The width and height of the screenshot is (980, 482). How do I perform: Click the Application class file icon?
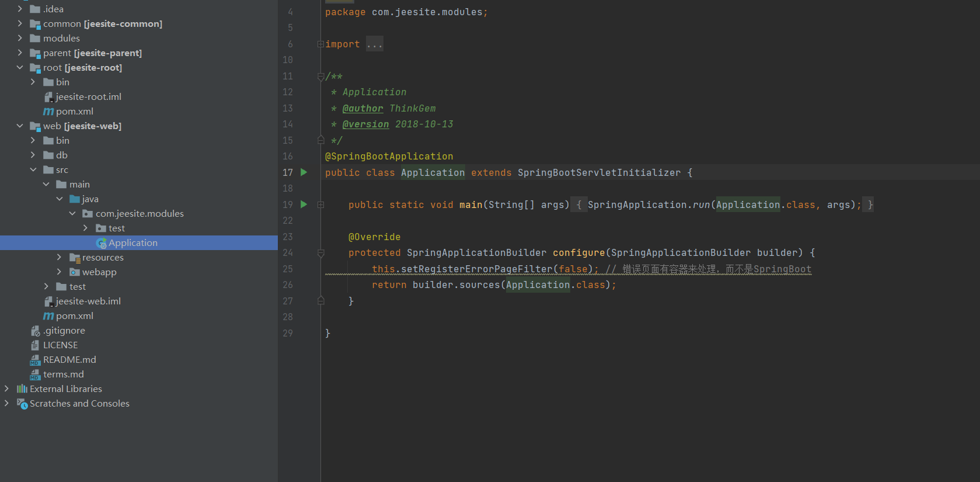101,243
